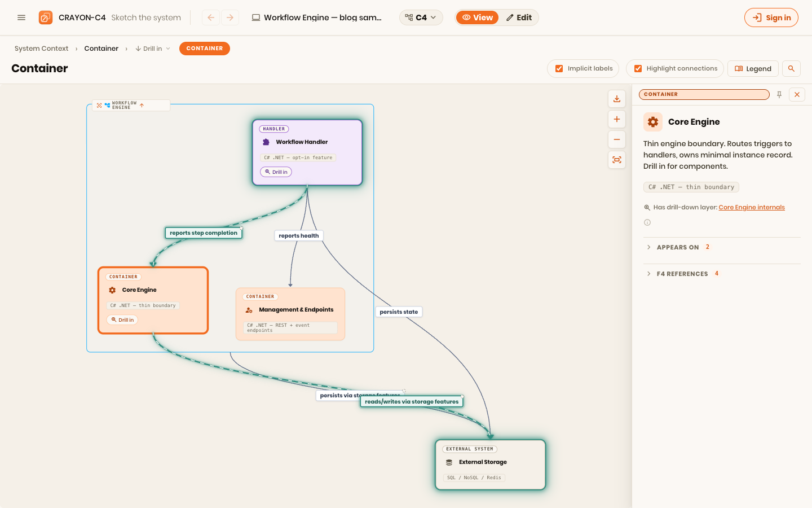Open the Workflow Engine document title
The width and height of the screenshot is (812, 508).
(x=317, y=17)
